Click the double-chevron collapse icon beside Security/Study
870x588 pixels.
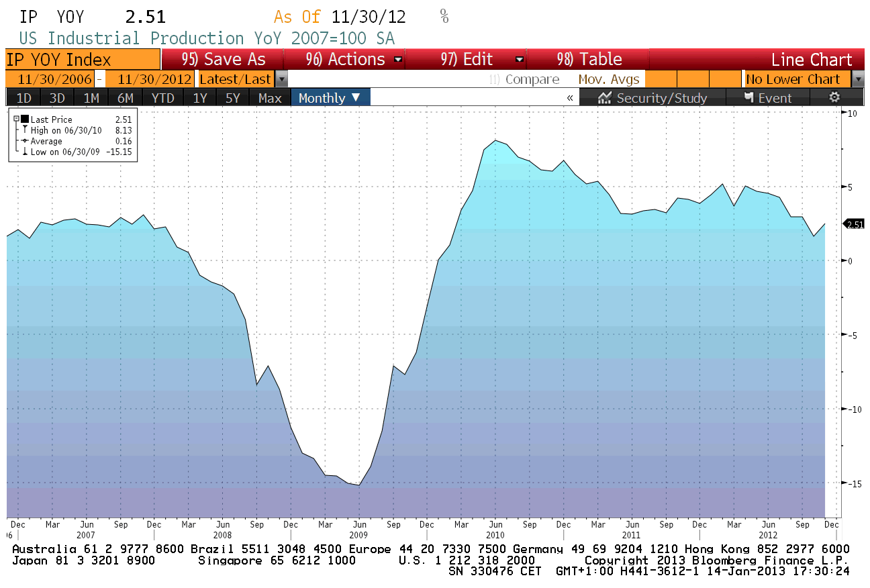coord(570,98)
